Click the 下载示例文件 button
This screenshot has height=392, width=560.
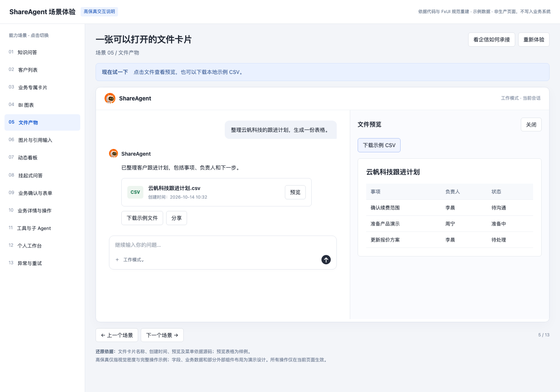point(142,218)
